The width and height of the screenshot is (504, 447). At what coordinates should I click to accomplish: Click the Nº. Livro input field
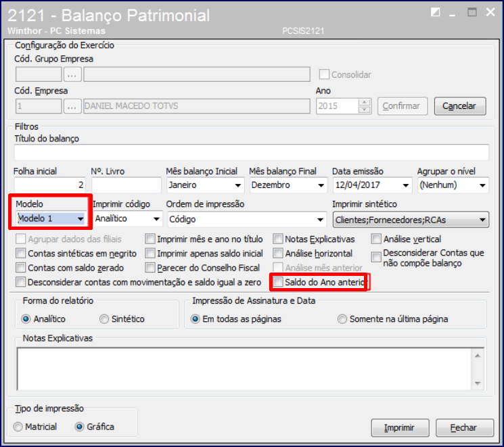click(x=127, y=185)
